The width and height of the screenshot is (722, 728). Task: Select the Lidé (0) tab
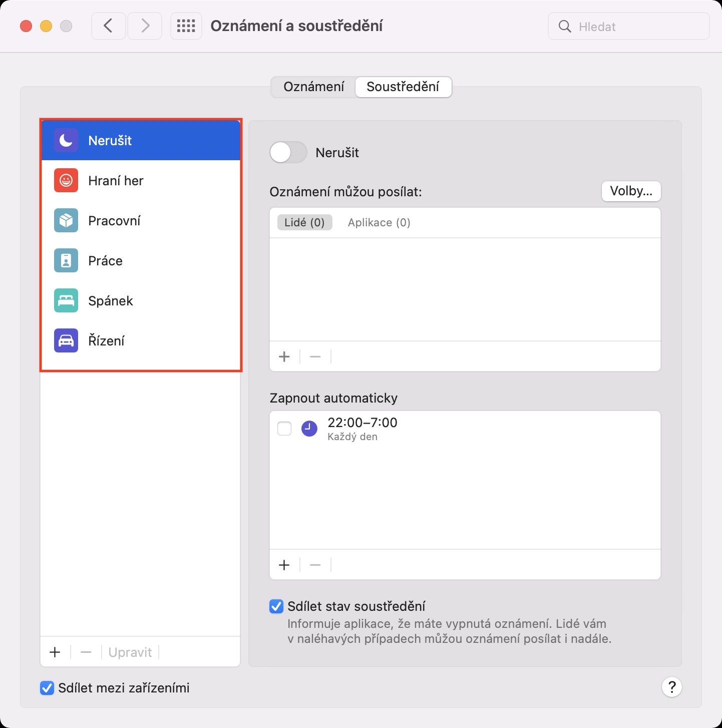pos(304,223)
